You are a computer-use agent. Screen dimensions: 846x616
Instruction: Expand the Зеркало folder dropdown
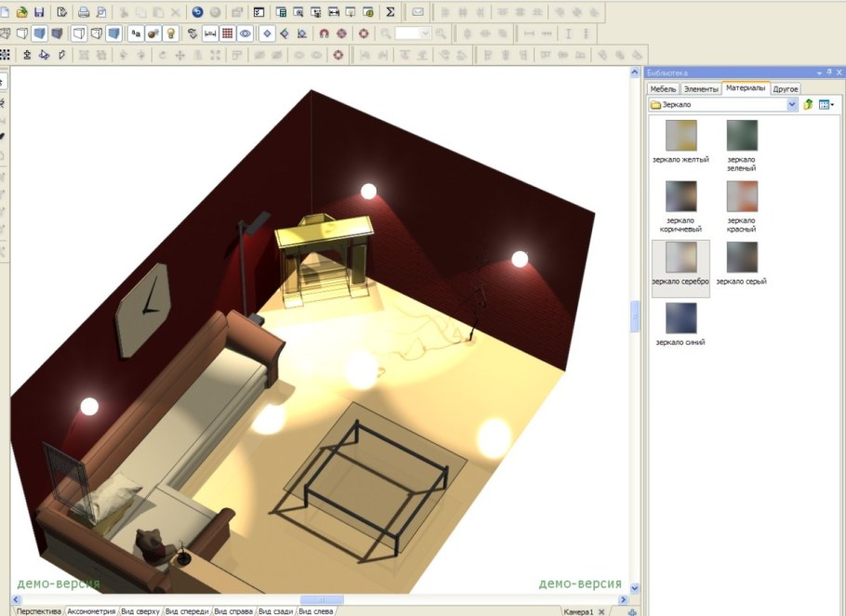point(792,105)
